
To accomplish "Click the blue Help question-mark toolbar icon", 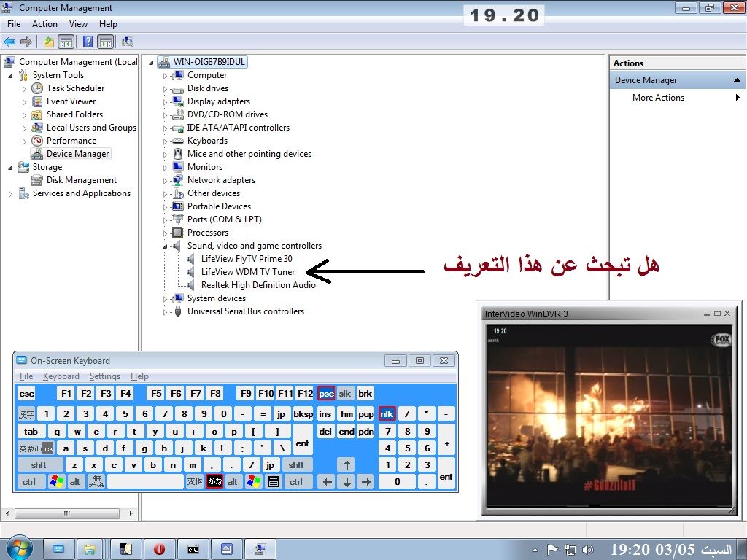I will [88, 42].
